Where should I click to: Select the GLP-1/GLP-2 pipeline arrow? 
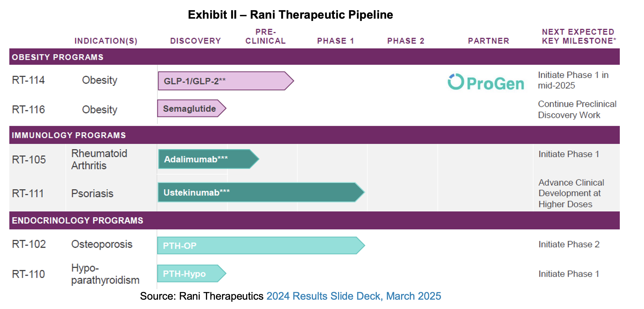[225, 81]
